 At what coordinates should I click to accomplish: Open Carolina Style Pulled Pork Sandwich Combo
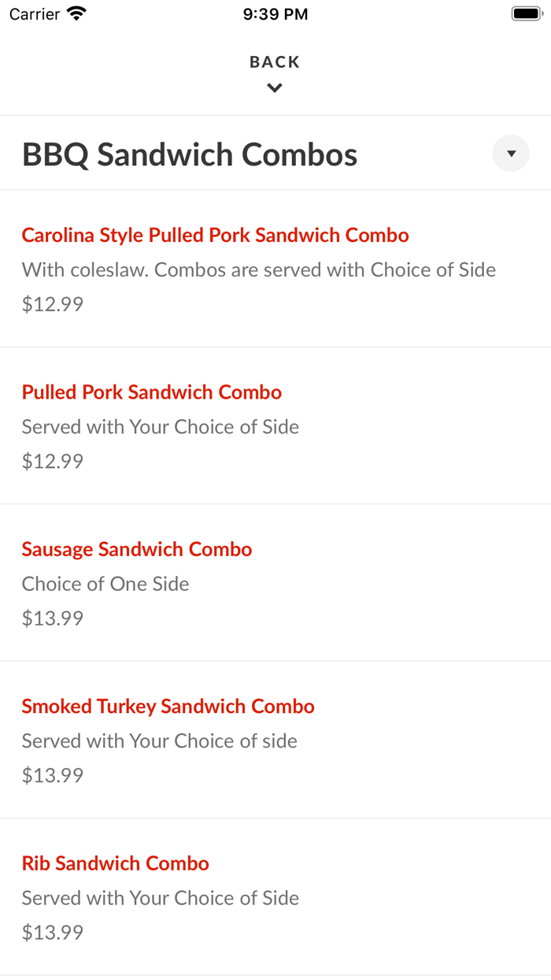215,235
